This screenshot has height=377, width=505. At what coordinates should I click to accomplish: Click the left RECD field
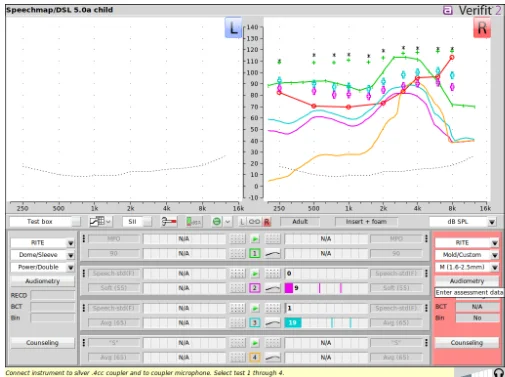(53, 295)
